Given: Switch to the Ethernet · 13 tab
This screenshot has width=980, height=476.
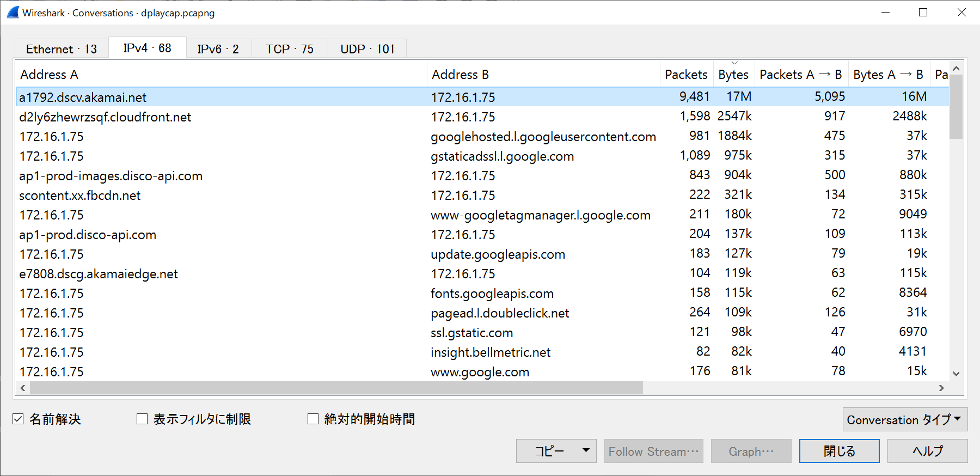Looking at the screenshot, I should click(x=62, y=49).
